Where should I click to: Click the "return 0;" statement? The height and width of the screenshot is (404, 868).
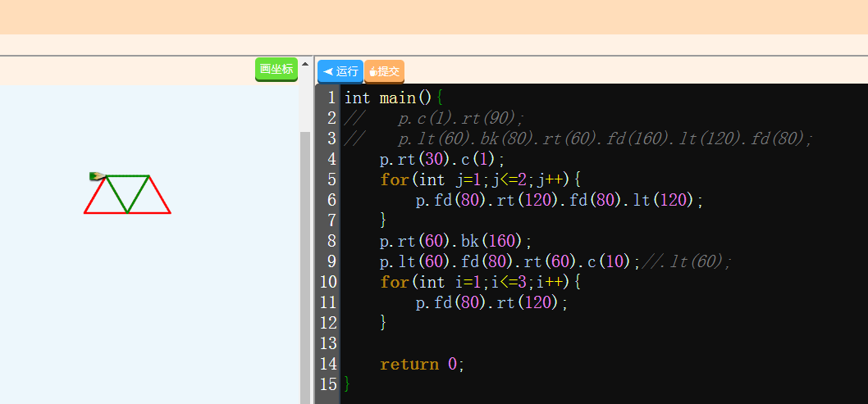[423, 364]
